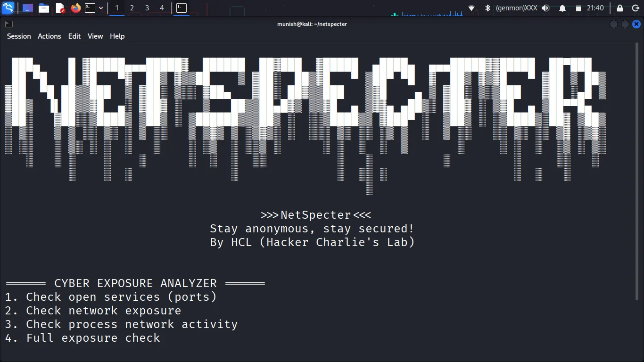Maximize the netspecter terminal window
This screenshot has width=644, height=362.
(x=625, y=24)
